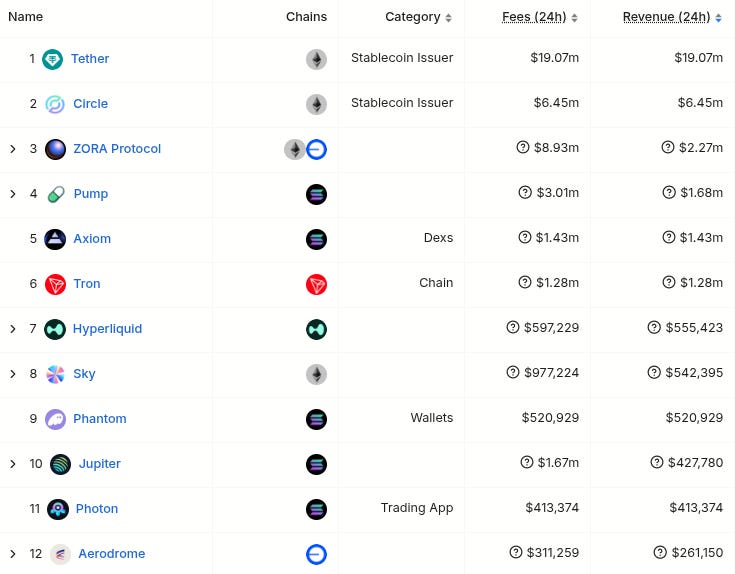Click the ZORA Protocol sphere logo

tap(55, 149)
